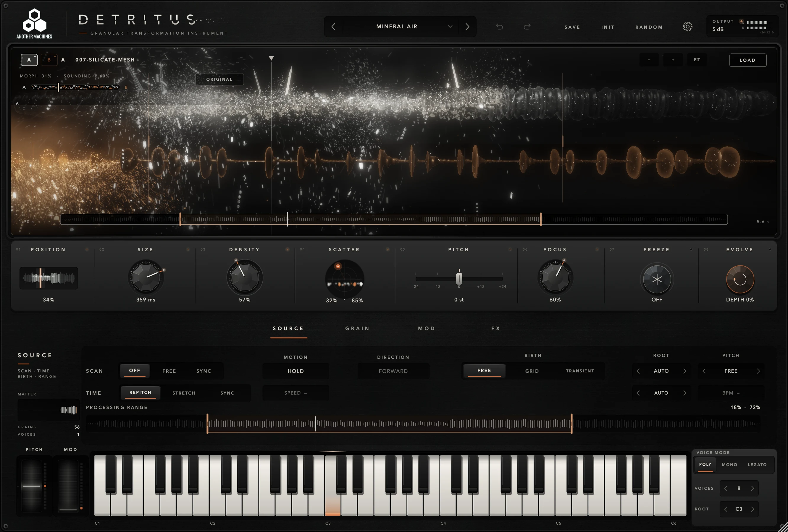Viewport: 788px width, 532px height.
Task: Go to next preset with right arrow
Action: [467, 26]
